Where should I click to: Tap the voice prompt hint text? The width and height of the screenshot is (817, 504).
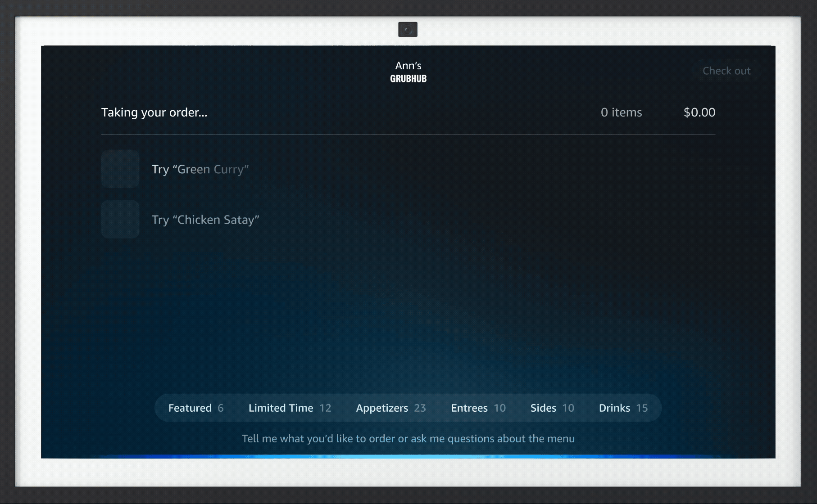[x=408, y=438]
